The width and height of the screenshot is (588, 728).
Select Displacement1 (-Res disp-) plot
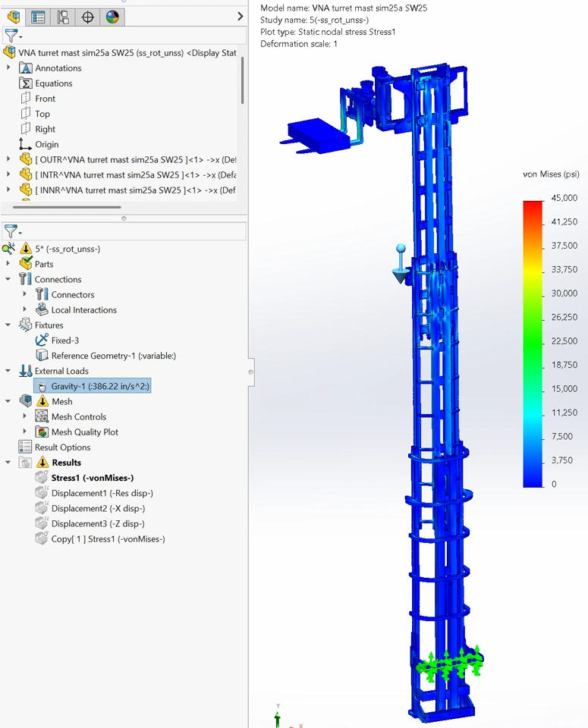click(102, 493)
